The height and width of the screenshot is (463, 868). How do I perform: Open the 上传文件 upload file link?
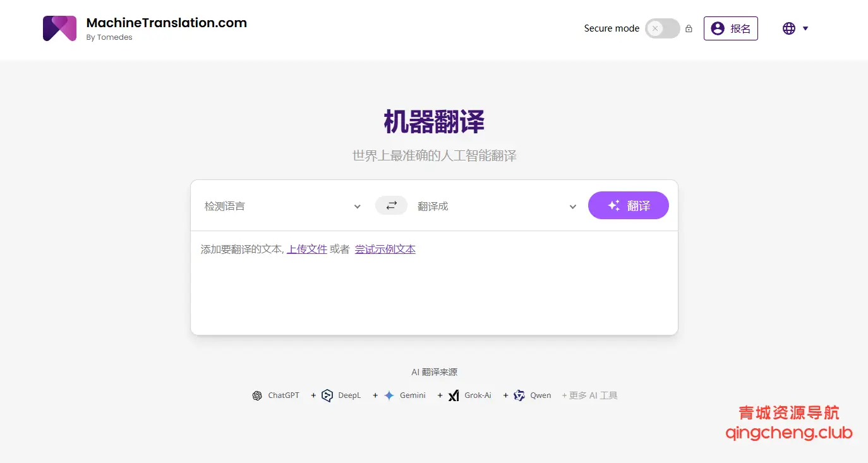coord(307,248)
